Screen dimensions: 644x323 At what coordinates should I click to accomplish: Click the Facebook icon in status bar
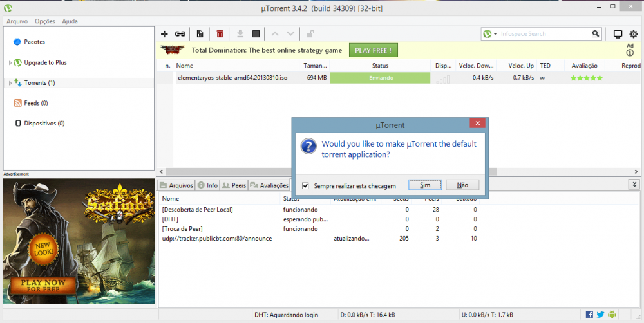coord(589,315)
